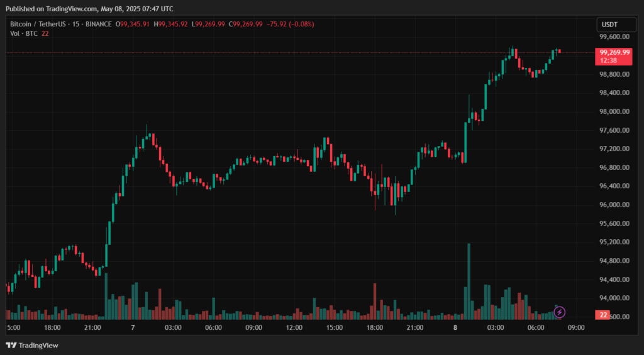Click the day 7 marker on time axis

coord(133,328)
